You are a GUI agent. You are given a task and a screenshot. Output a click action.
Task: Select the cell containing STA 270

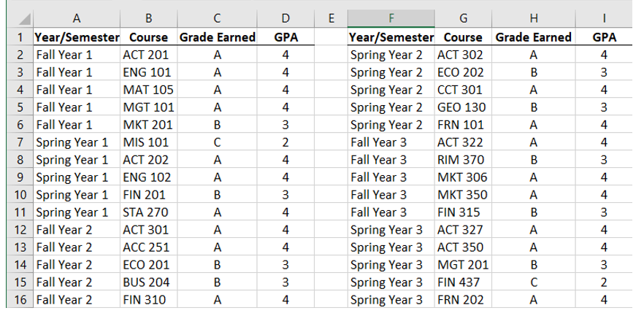(149, 212)
